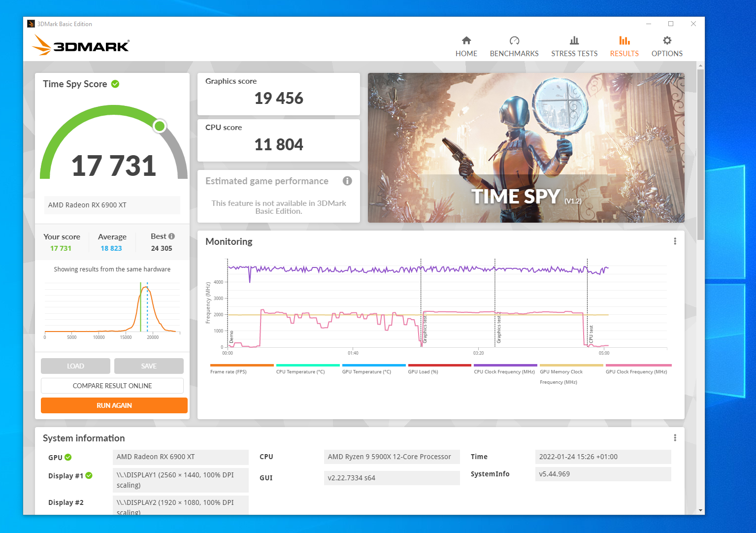Image resolution: width=756 pixels, height=533 pixels.
Task: Click the SAVE button
Action: [x=149, y=366]
